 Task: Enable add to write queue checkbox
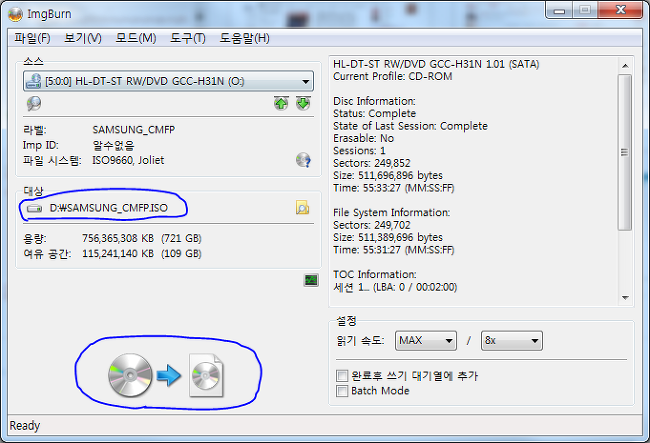342,376
